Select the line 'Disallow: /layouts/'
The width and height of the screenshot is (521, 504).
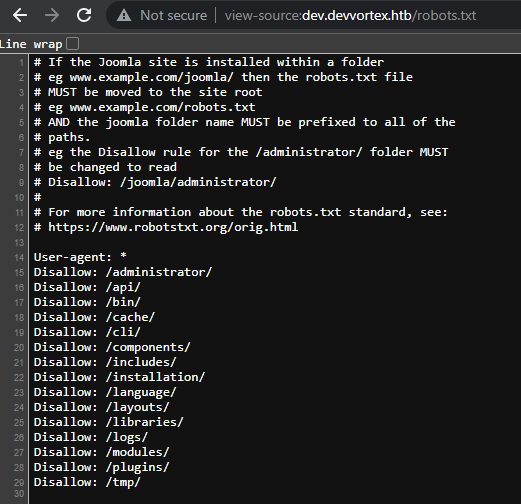[x=101, y=407]
